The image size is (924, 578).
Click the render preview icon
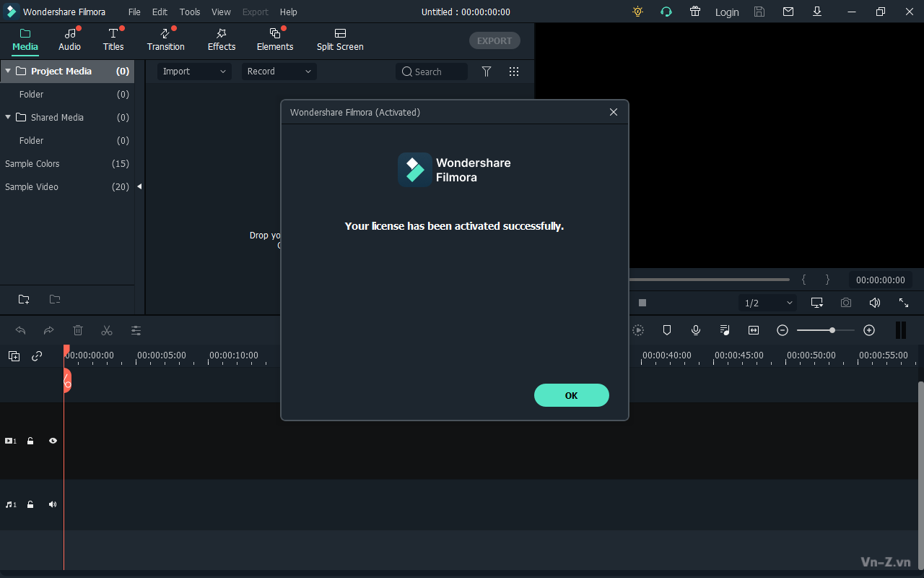tap(638, 330)
